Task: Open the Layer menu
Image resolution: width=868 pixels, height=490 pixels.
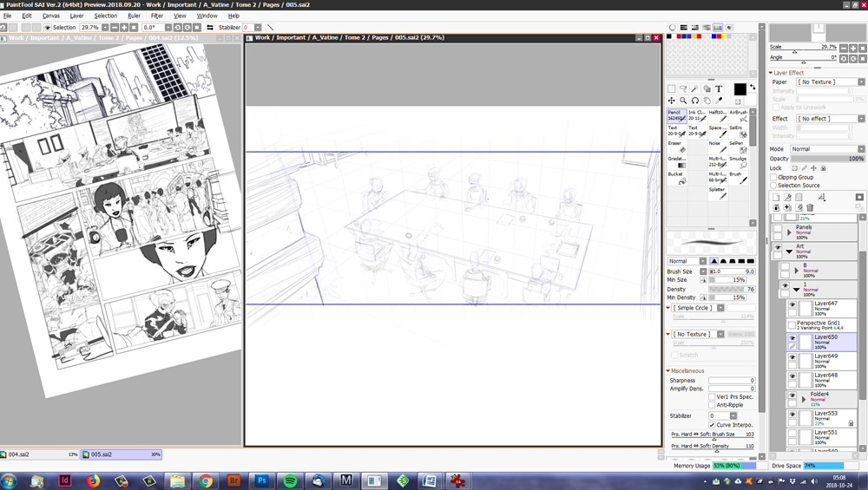Action: 77,16
